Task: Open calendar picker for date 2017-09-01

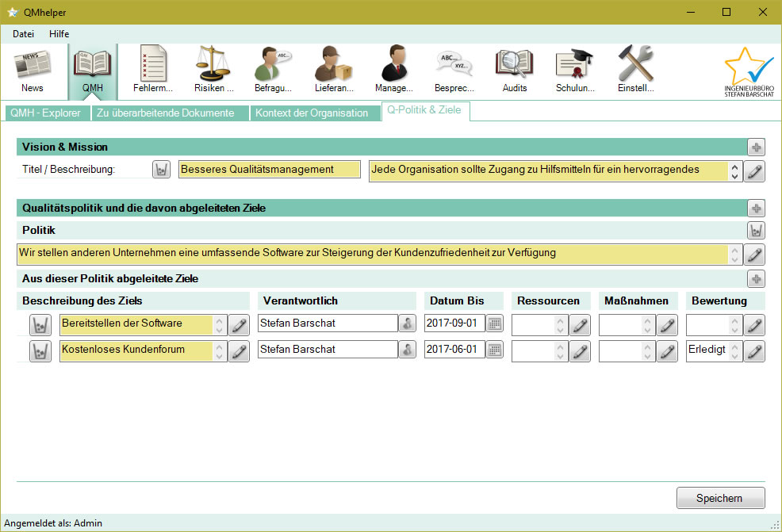Action: [x=494, y=324]
